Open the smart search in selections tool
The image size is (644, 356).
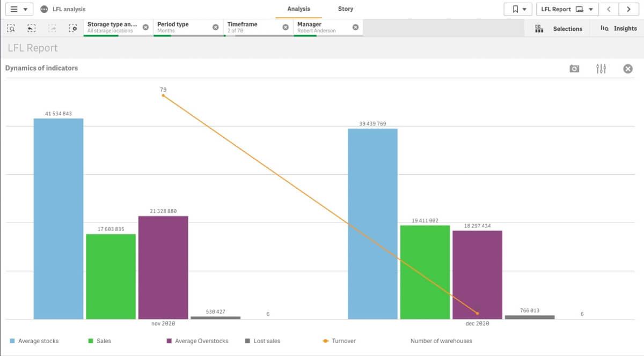pyautogui.click(x=11, y=28)
